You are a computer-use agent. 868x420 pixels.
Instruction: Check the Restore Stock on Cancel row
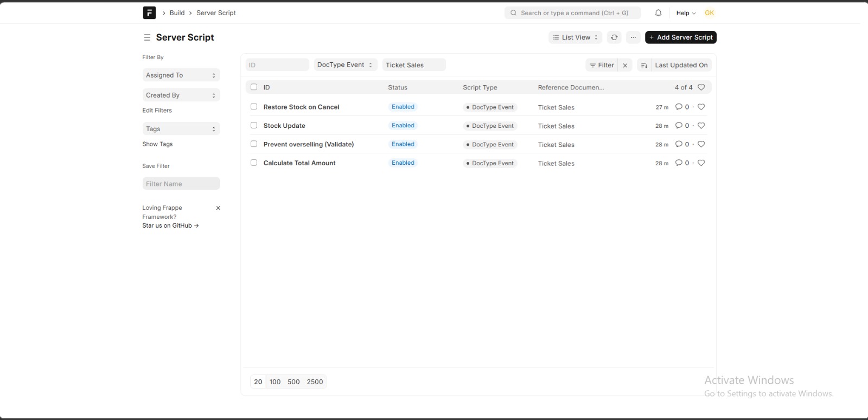[x=254, y=107]
